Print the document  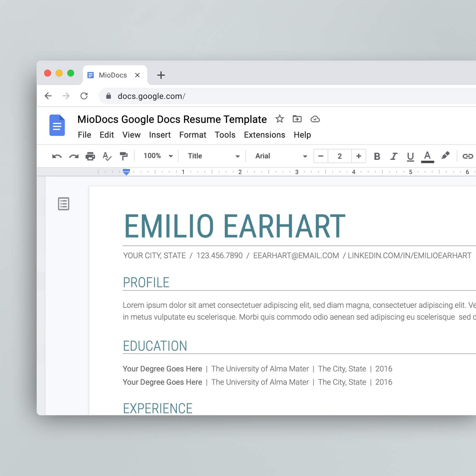tap(90, 156)
